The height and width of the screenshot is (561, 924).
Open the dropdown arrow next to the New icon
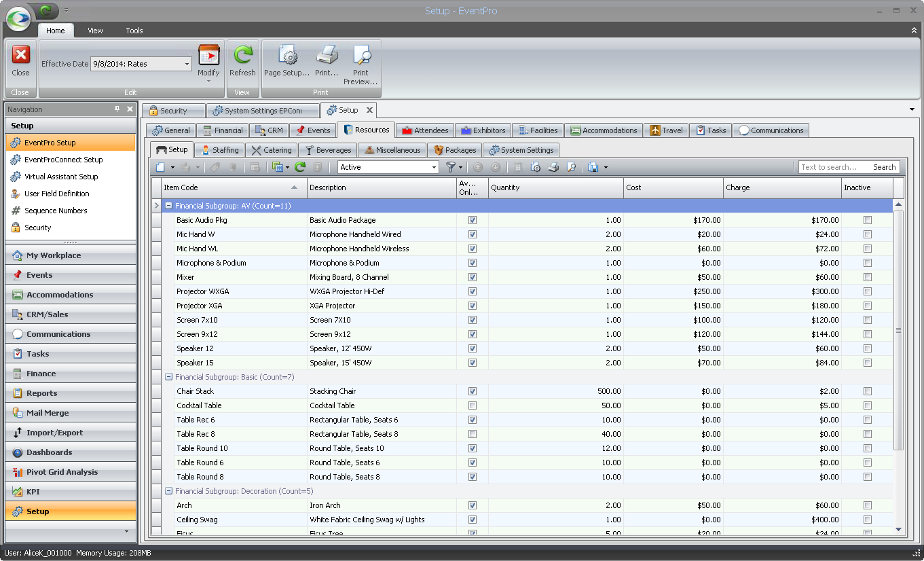click(172, 167)
